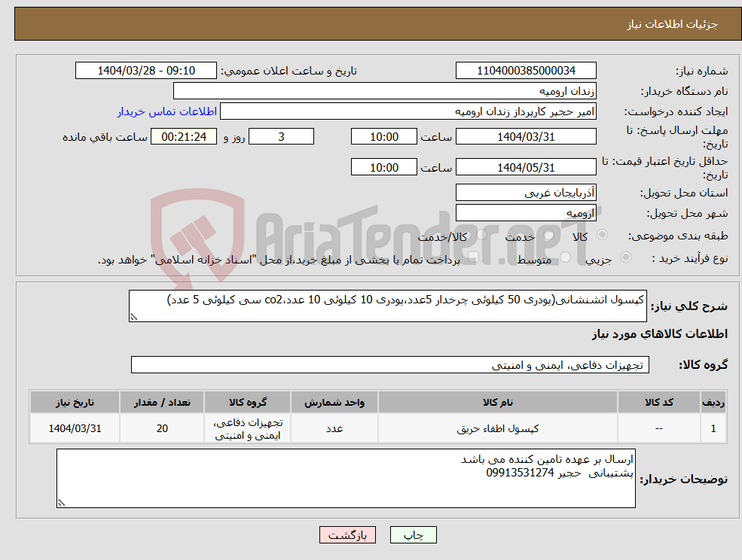The width and height of the screenshot is (742, 560).
Task: Click the label نوع فرآیند خرید
Action: tap(689, 258)
